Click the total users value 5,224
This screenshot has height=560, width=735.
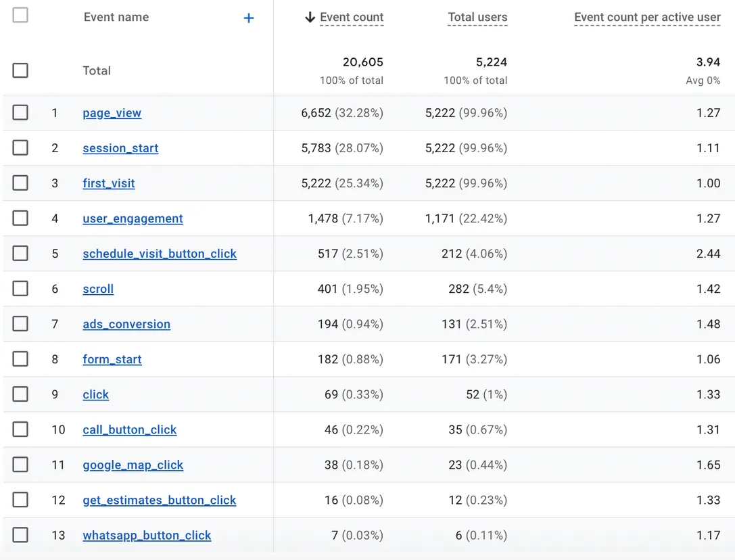point(492,62)
